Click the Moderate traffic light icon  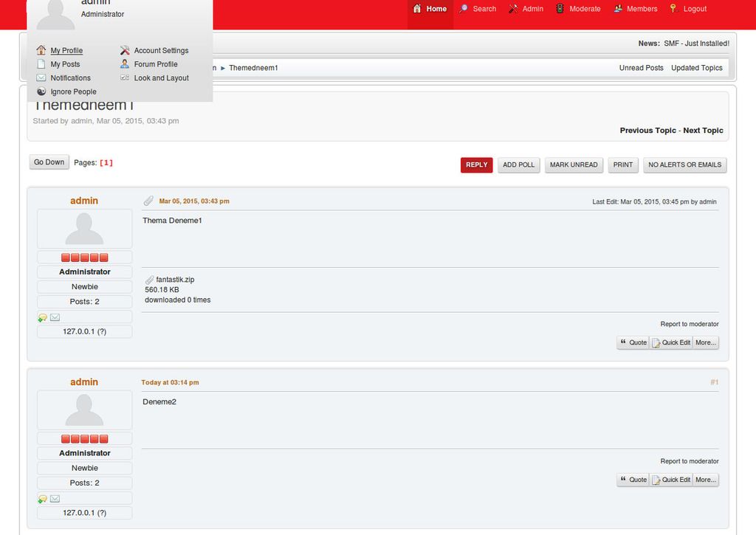click(560, 8)
